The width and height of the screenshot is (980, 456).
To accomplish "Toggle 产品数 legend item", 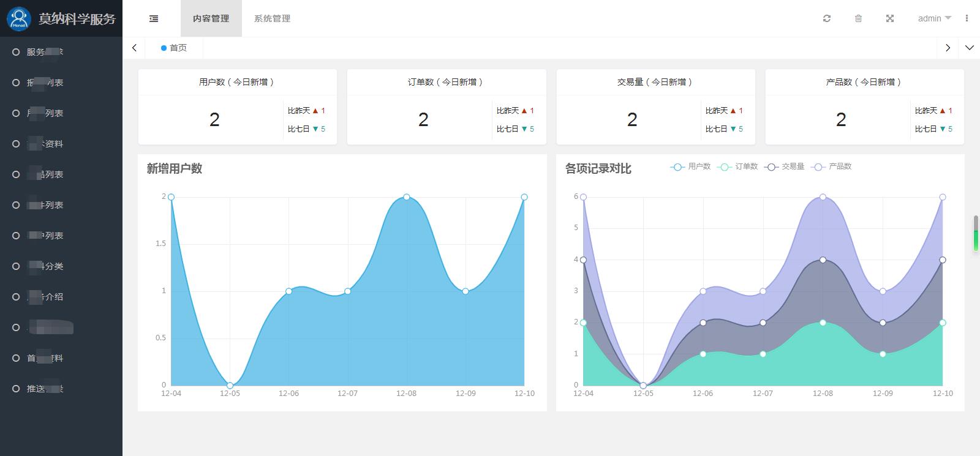I will click(832, 166).
